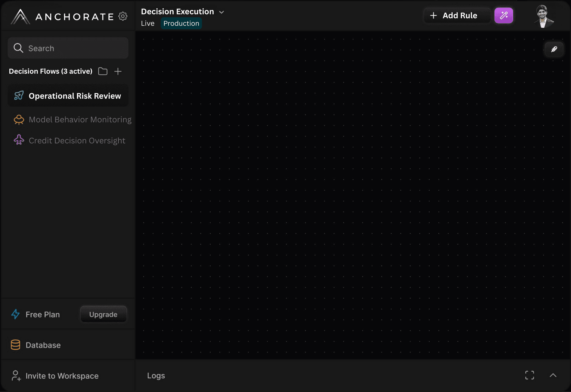The image size is (571, 392).
Task: Open workspace settings via the gear icon
Action: (123, 16)
